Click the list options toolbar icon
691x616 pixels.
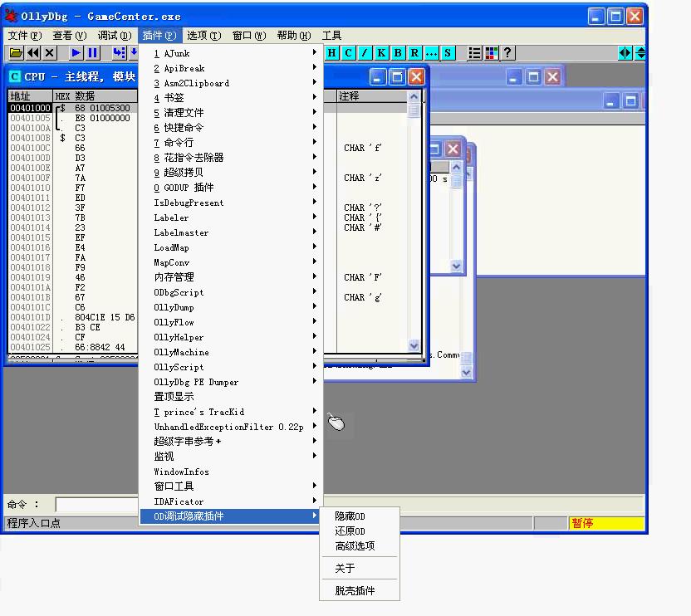point(474,53)
